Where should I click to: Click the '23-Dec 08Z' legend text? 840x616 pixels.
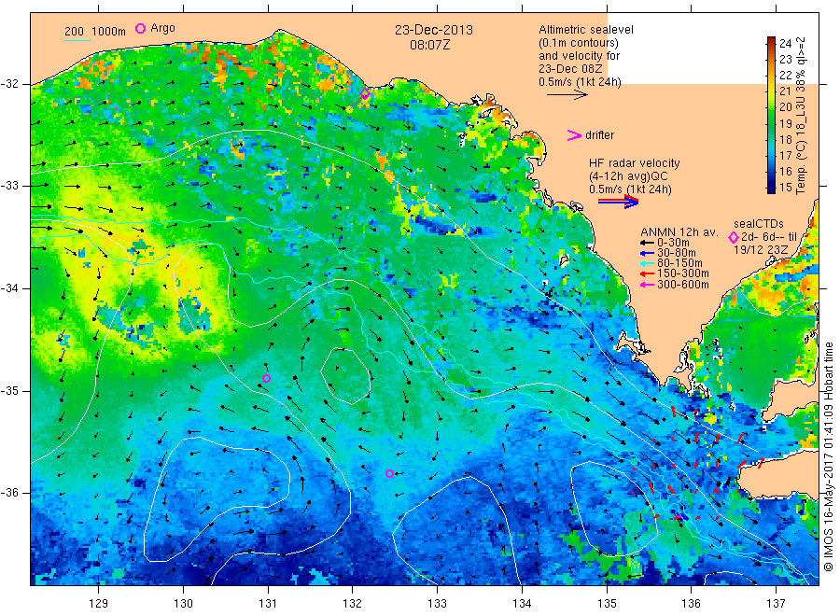[x=570, y=69]
